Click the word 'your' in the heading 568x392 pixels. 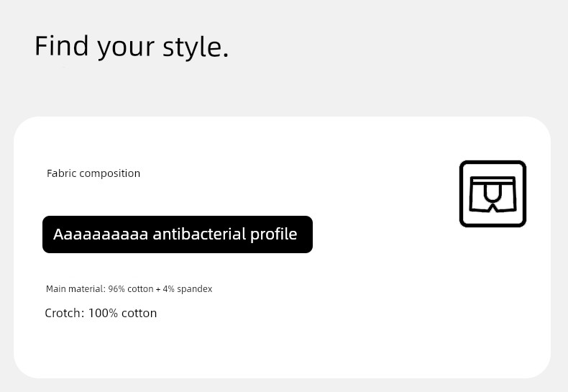point(126,47)
